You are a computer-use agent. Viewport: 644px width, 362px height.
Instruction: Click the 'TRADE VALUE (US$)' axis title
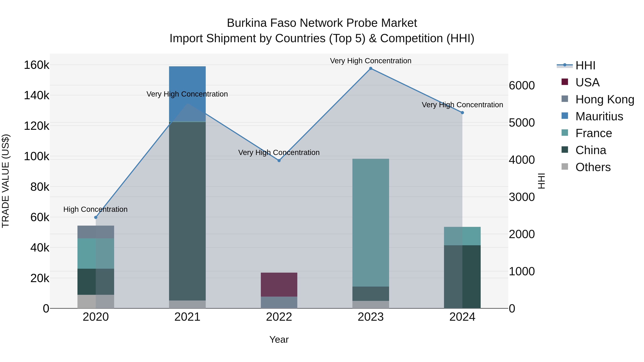click(6, 181)
